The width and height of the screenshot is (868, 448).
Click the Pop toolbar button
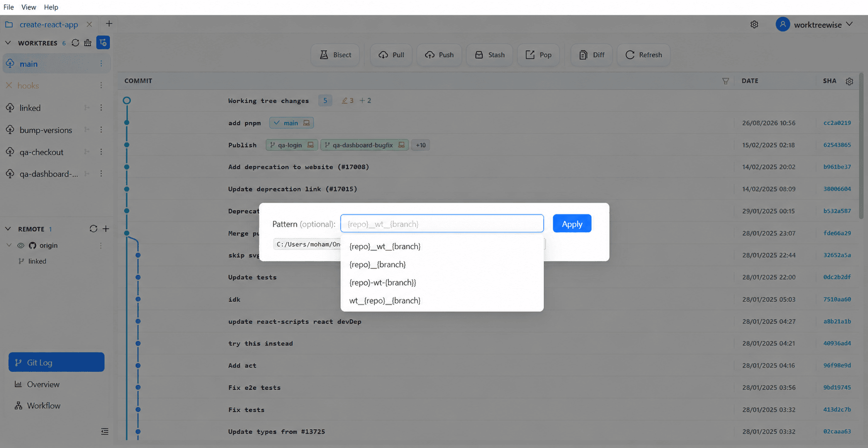tap(538, 55)
